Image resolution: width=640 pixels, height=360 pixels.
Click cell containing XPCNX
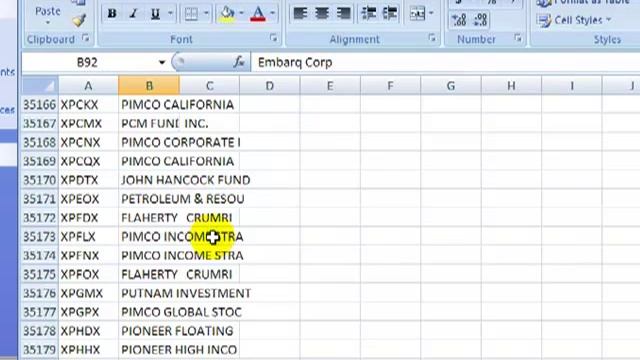click(x=88, y=142)
